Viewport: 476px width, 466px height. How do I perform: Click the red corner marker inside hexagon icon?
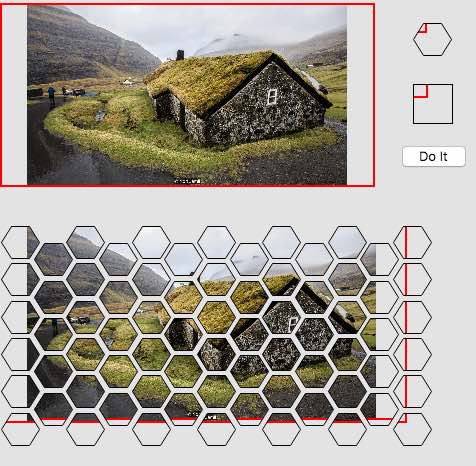[x=422, y=29]
